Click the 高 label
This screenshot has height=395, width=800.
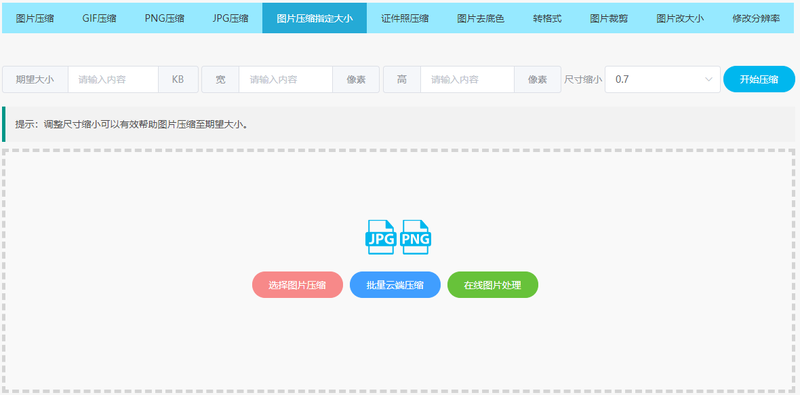point(402,80)
